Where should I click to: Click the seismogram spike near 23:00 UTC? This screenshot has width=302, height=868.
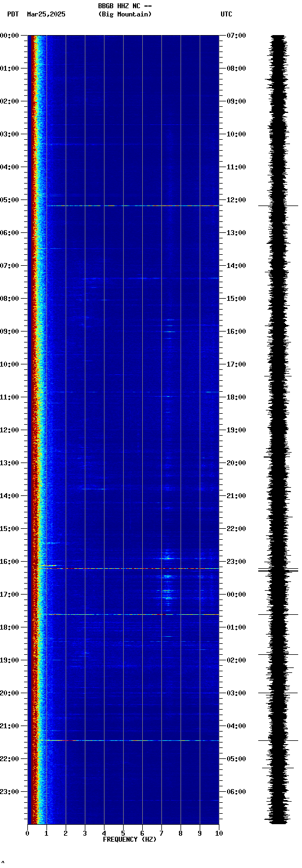pos(278,570)
